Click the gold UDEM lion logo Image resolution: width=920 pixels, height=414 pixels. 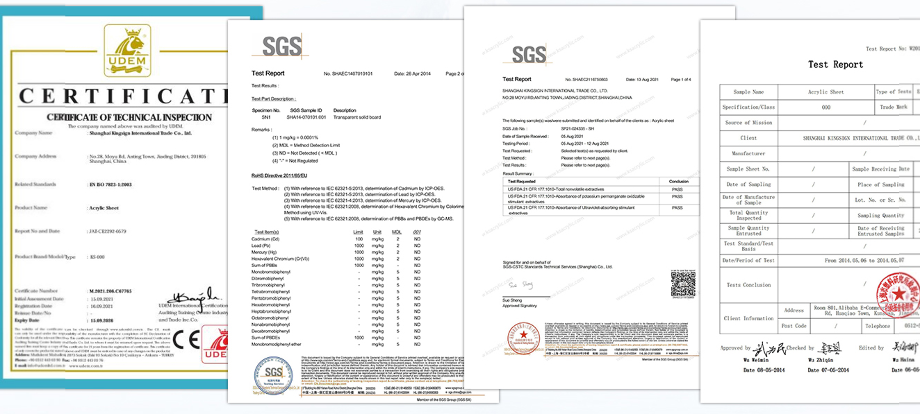coord(127,50)
